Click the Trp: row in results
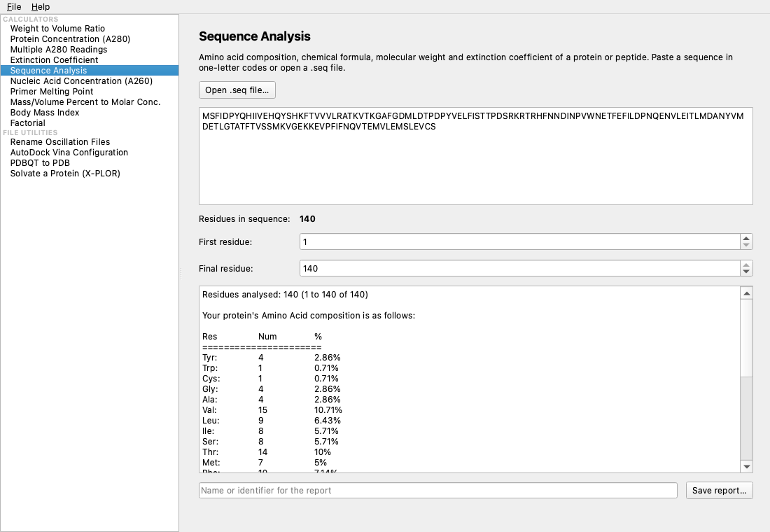The image size is (770, 532). click(x=270, y=368)
